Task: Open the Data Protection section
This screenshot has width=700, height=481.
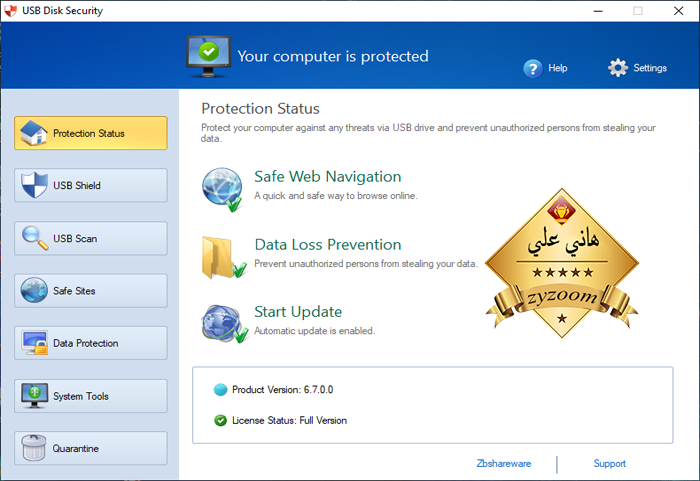Action: click(91, 343)
